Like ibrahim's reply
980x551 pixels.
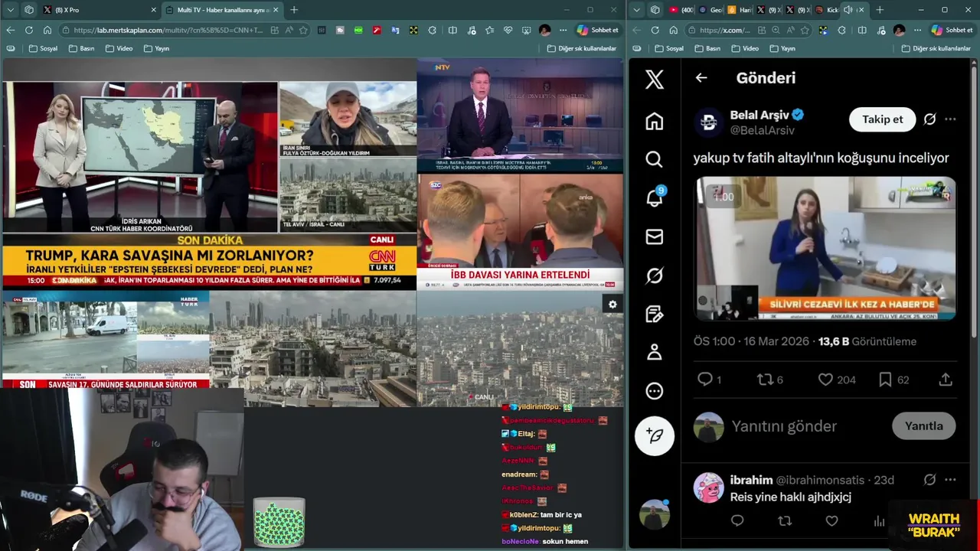click(832, 521)
